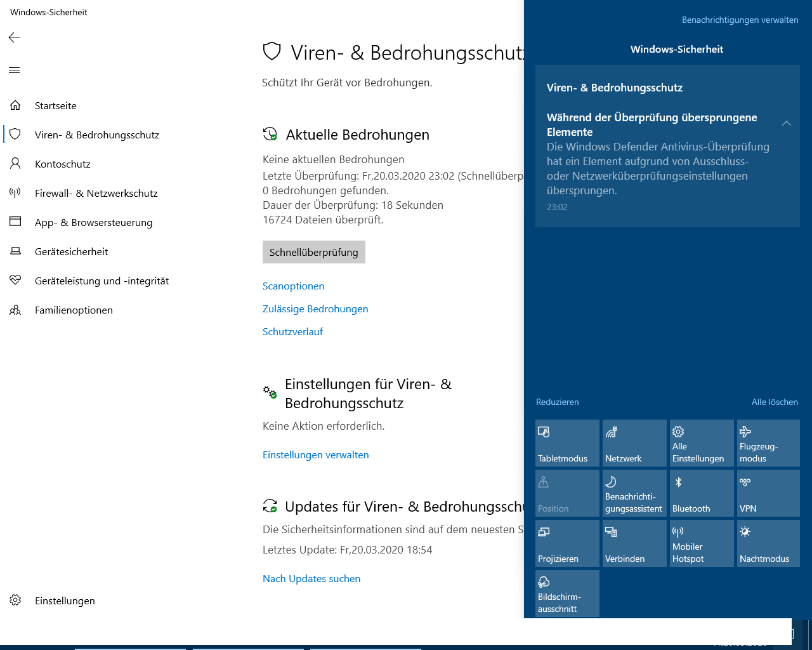812x650 pixels.
Task: Select Kontoschutz in the navigation
Action: click(x=63, y=164)
